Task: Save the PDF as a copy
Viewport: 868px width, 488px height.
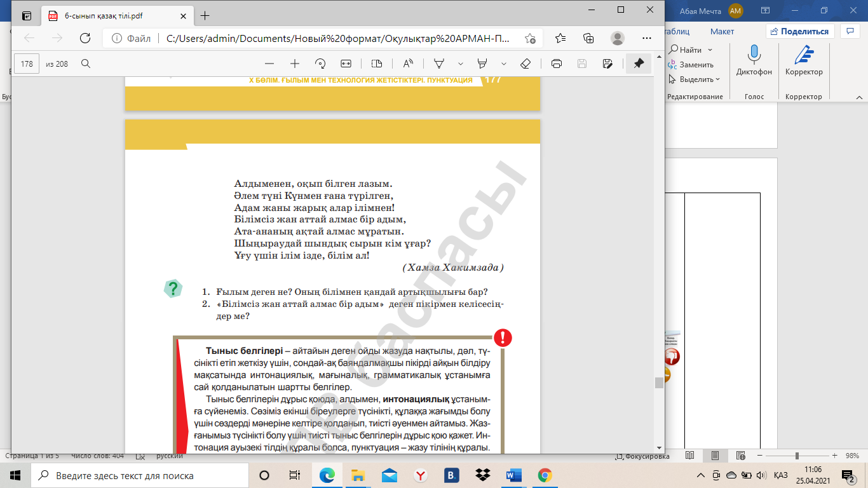Action: click(607, 64)
